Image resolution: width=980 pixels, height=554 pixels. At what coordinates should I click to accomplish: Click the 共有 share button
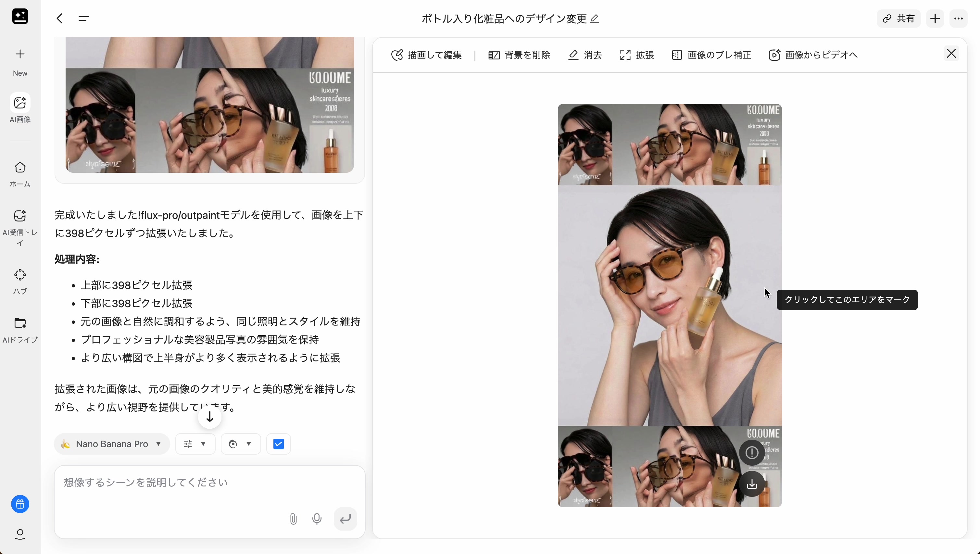click(x=898, y=18)
